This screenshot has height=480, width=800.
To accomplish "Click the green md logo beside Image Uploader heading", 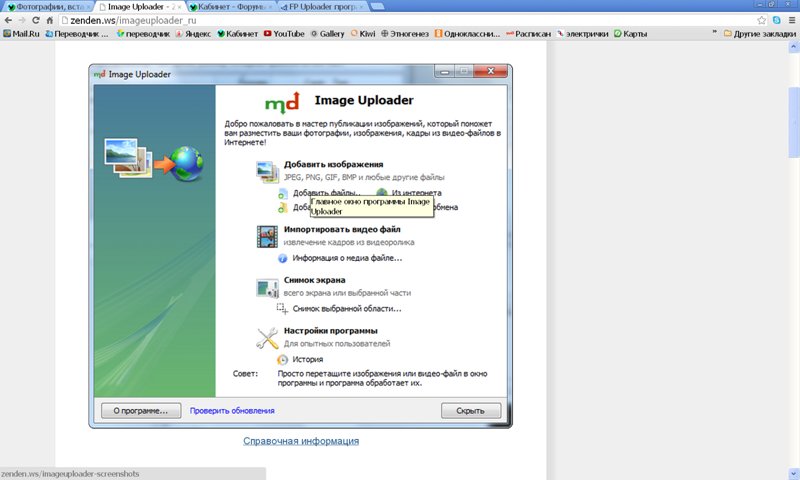I will point(282,102).
